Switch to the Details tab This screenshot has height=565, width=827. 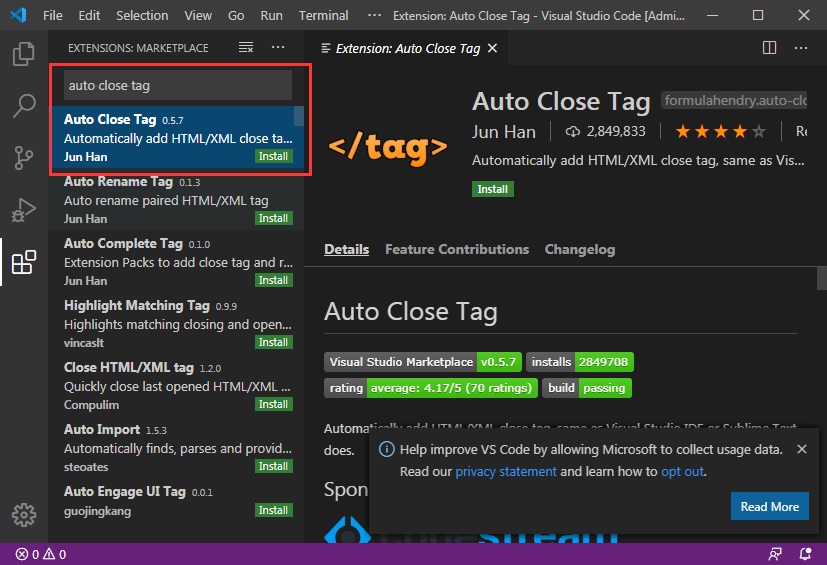click(x=347, y=250)
